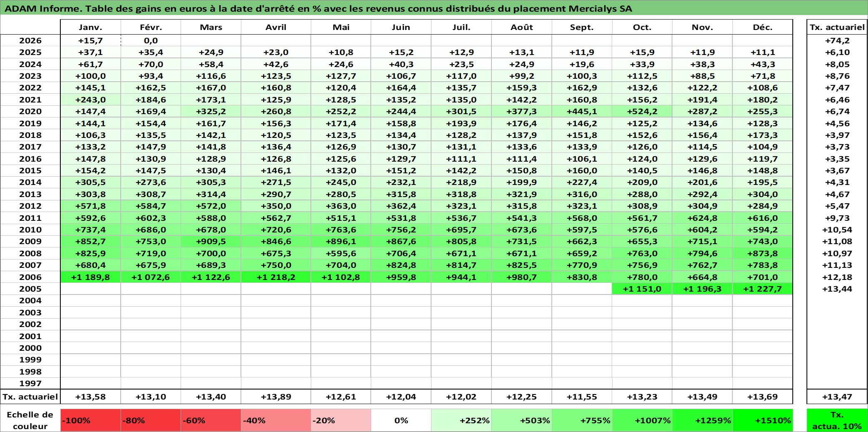868x432 pixels.
Task: Click the top Tx. actuariel column header
Action: [x=837, y=27]
